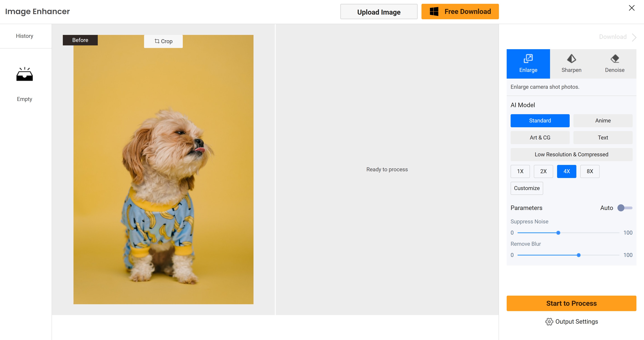The image size is (644, 340).
Task: Click the Before image preview
Action: 163,169
